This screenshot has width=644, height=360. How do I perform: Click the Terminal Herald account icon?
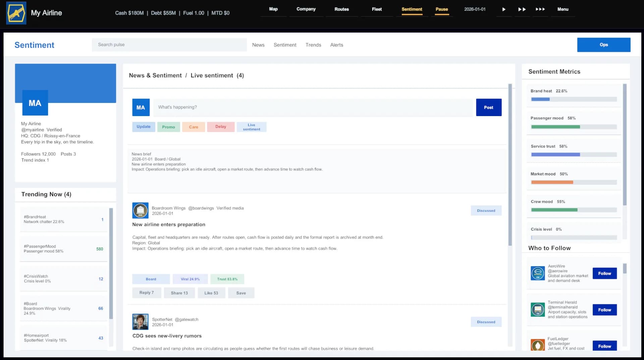538,309
